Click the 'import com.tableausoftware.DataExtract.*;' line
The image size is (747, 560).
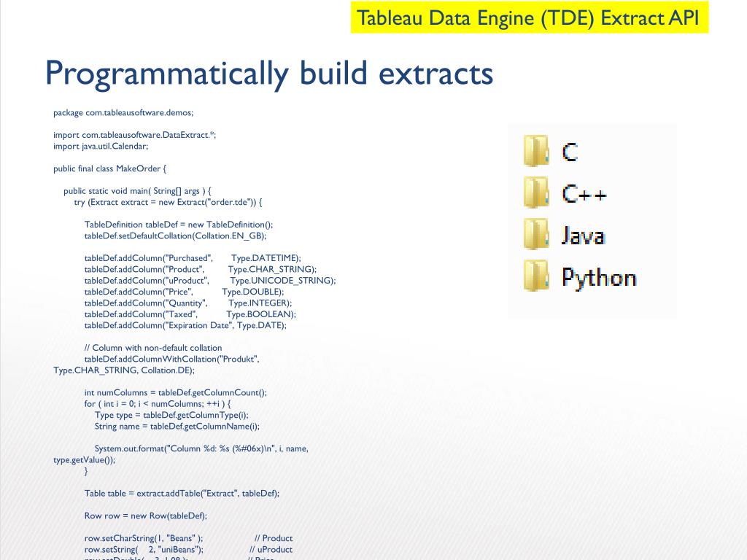click(135, 135)
